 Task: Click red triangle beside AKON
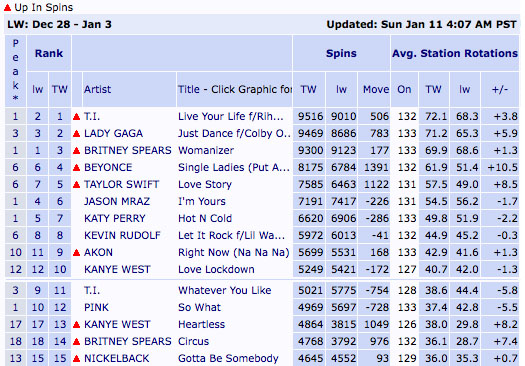pyautogui.click(x=76, y=252)
